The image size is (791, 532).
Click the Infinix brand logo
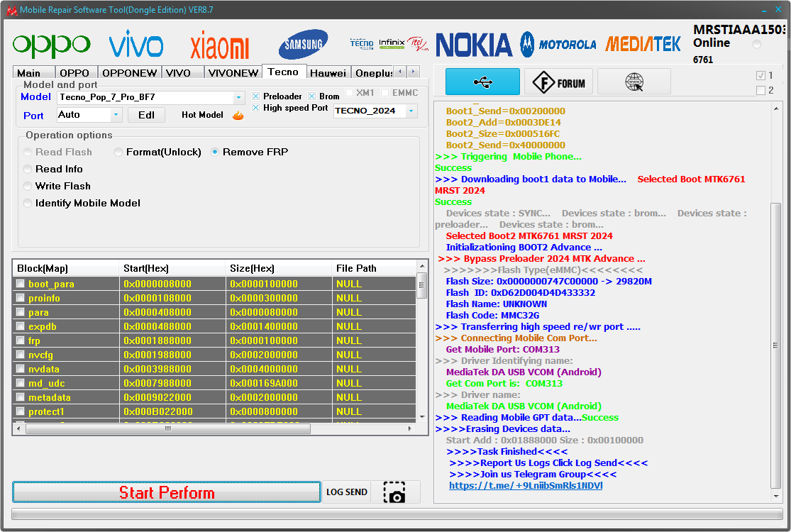[x=392, y=43]
